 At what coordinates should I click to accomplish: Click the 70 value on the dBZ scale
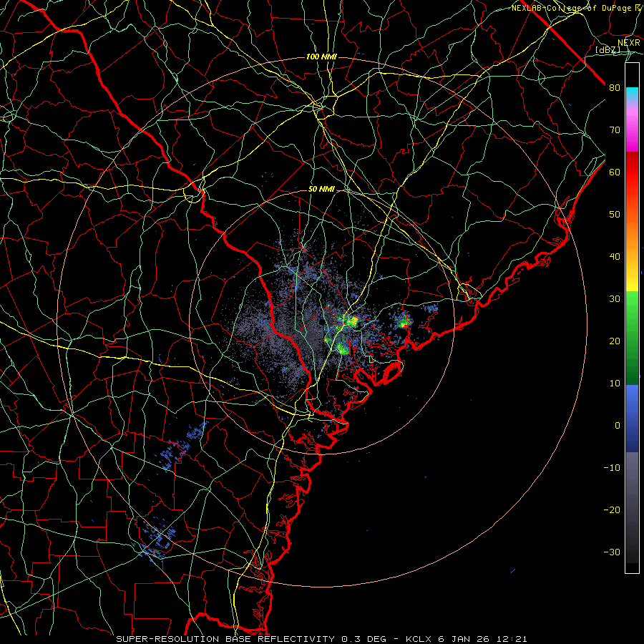pyautogui.click(x=615, y=130)
